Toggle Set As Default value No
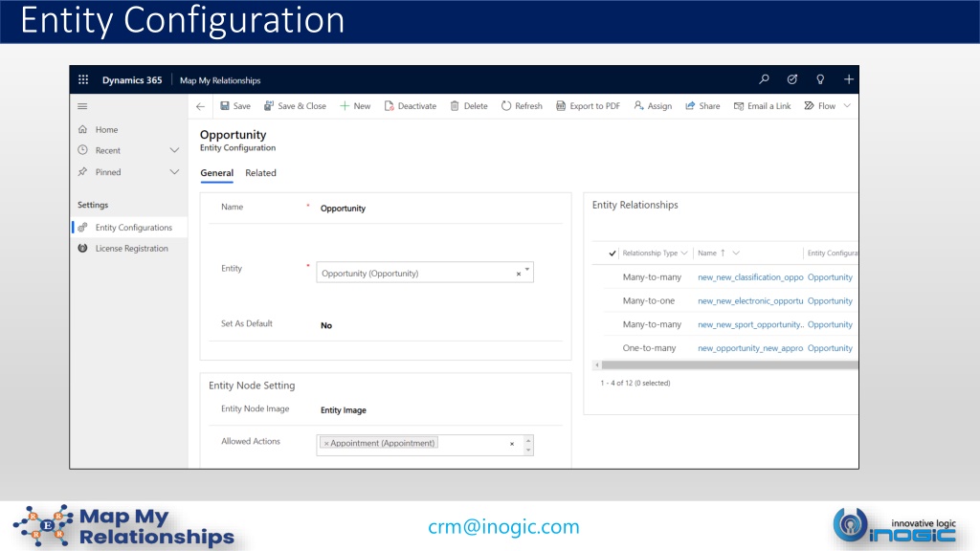The width and height of the screenshot is (980, 551). point(326,325)
